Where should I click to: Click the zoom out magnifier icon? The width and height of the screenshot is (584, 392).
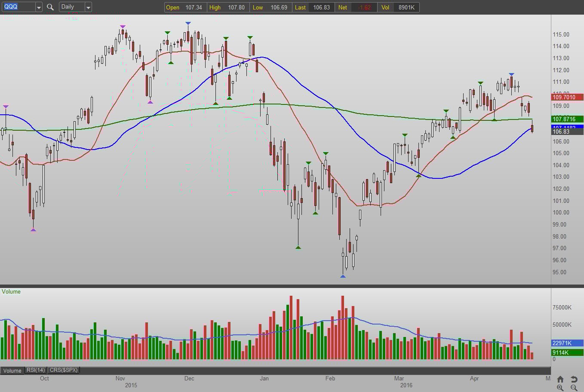pos(574,388)
